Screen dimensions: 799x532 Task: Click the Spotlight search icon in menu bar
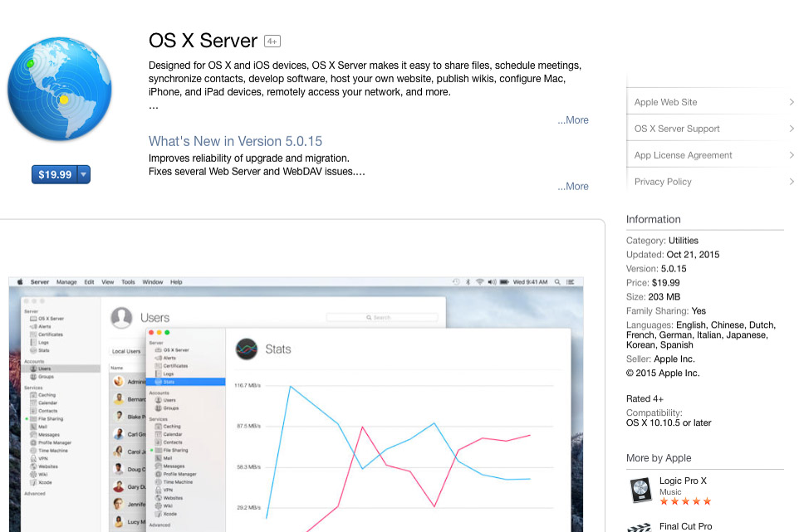[557, 281]
